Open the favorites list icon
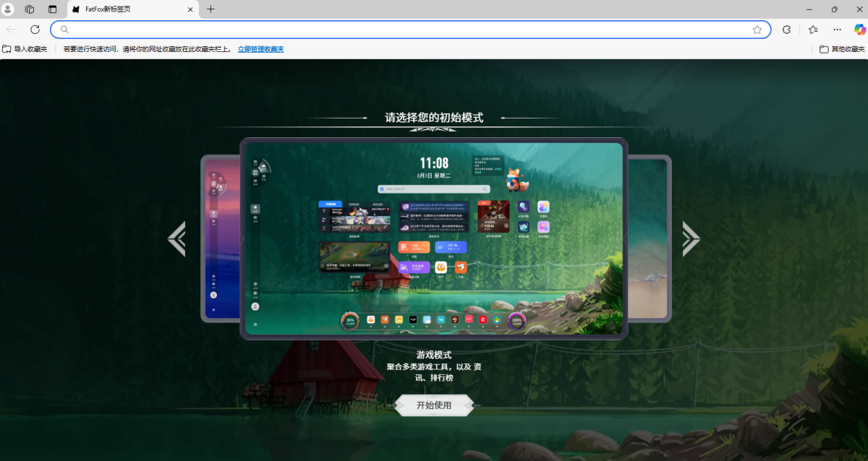This screenshot has width=868, height=461. coord(813,30)
